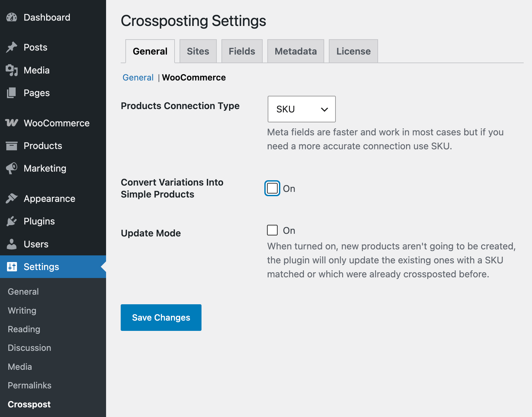Click the Save Changes button
This screenshot has height=417, width=532.
pyautogui.click(x=161, y=318)
